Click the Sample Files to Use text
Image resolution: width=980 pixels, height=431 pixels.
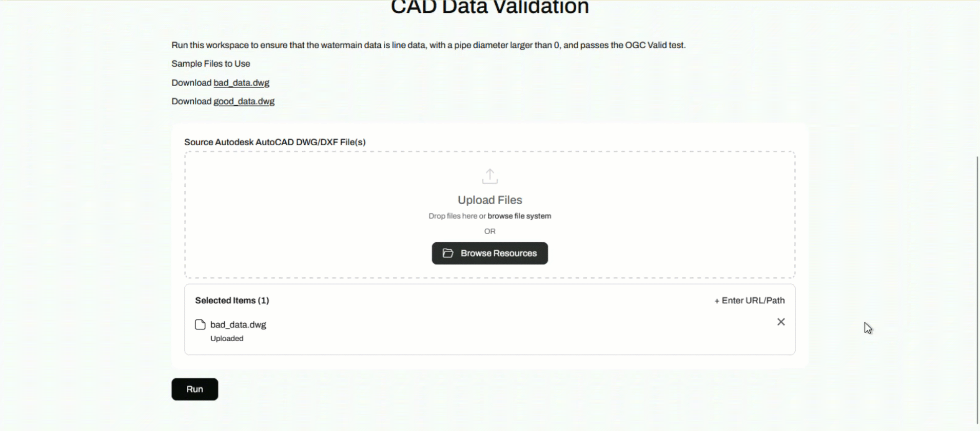(210, 64)
